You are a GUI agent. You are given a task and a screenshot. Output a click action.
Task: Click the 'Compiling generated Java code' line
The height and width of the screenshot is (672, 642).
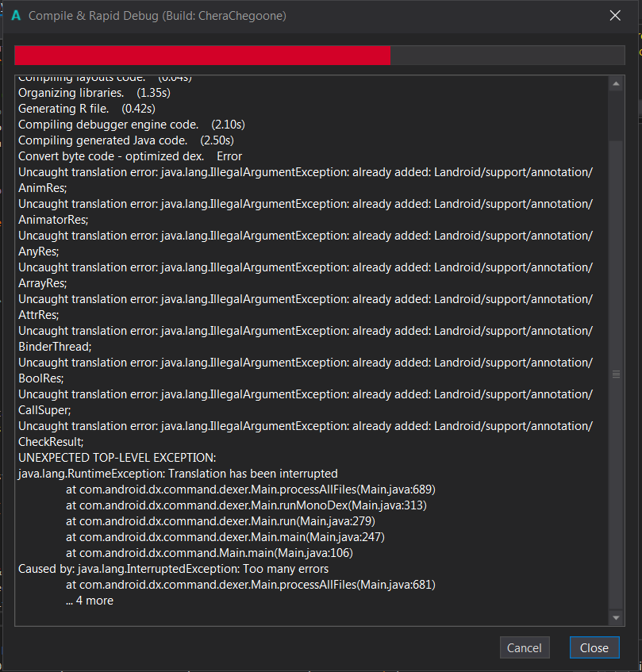(127, 140)
